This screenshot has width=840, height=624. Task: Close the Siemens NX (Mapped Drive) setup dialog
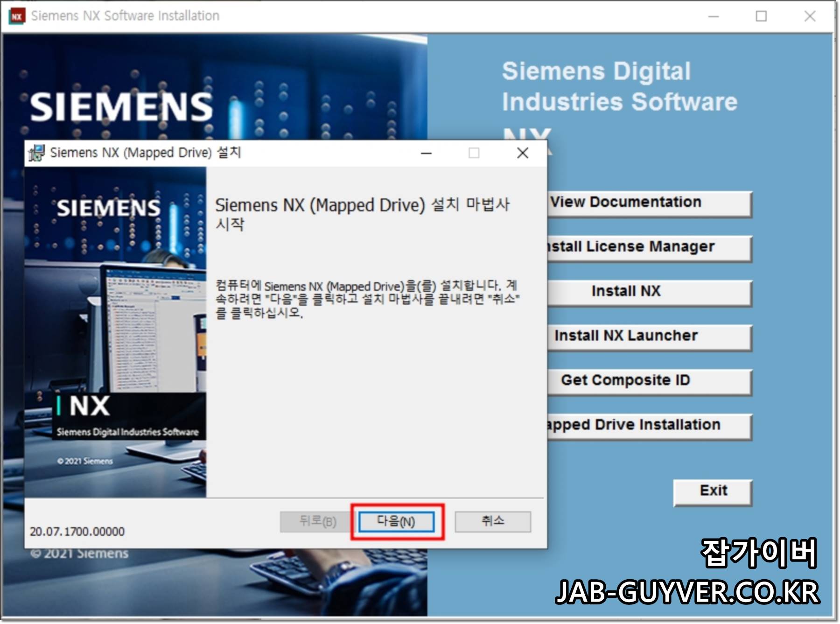coord(523,153)
